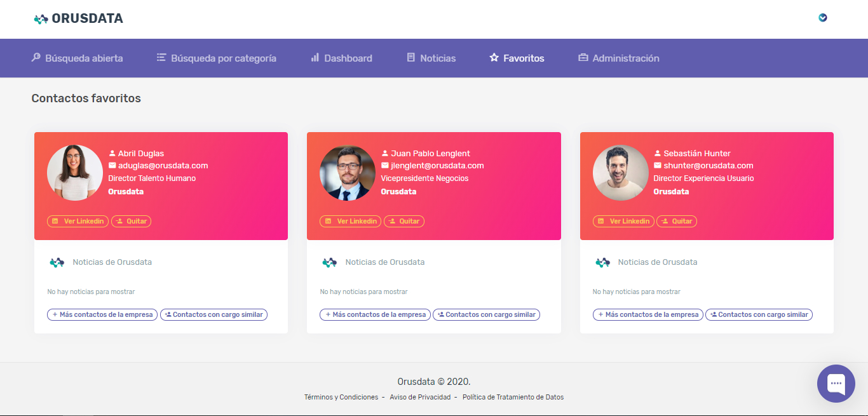Click Sebastián Hunter profile photo
The width and height of the screenshot is (868, 416).
click(621, 173)
